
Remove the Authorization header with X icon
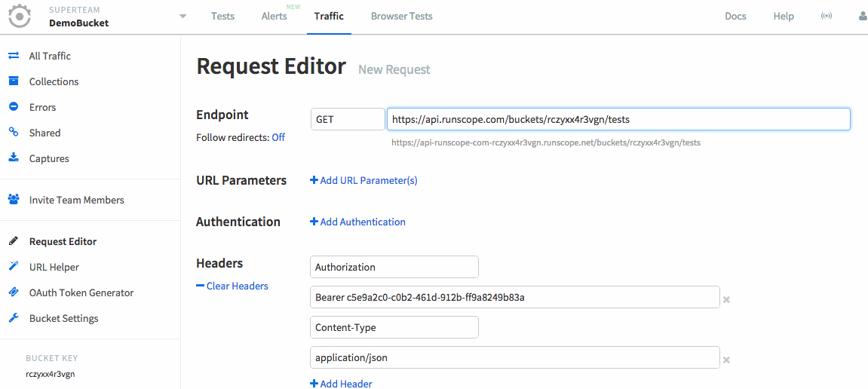[727, 299]
